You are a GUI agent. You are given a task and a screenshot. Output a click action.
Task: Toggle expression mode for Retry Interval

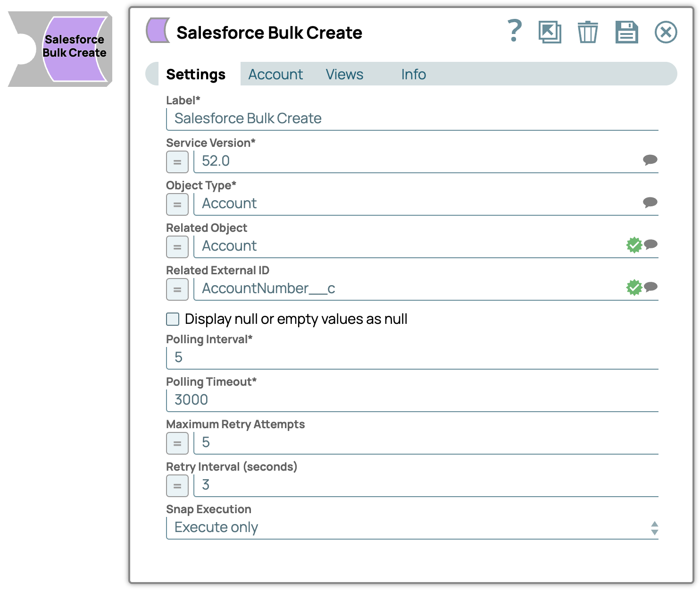177,486
